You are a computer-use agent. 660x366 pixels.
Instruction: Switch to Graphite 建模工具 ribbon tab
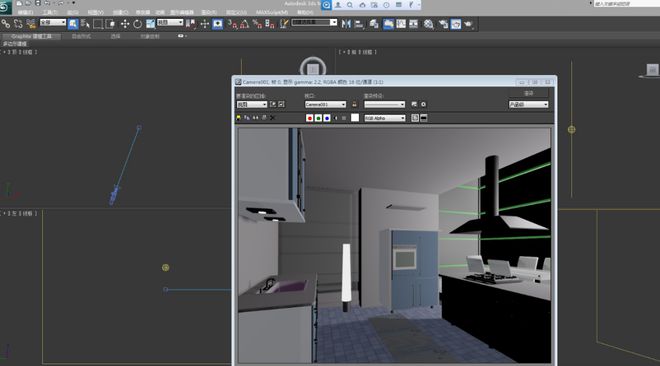tap(32, 37)
